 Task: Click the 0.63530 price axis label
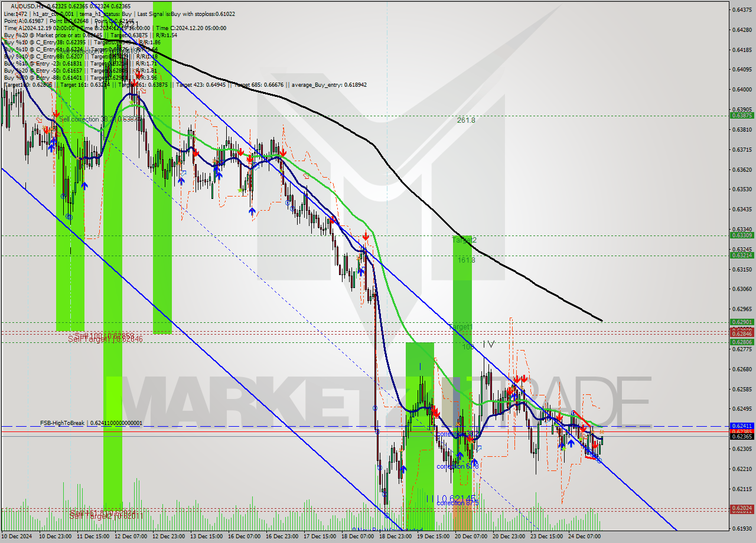click(742, 189)
